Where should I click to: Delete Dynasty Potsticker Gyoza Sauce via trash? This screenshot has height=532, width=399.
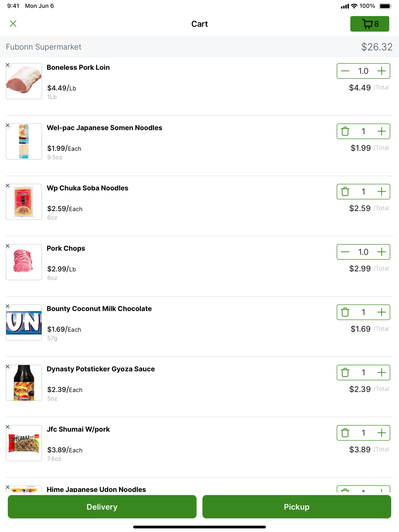tap(345, 373)
